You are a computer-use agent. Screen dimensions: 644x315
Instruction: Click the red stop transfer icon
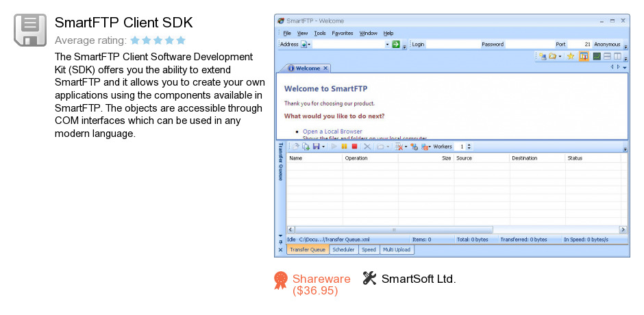[x=354, y=147]
